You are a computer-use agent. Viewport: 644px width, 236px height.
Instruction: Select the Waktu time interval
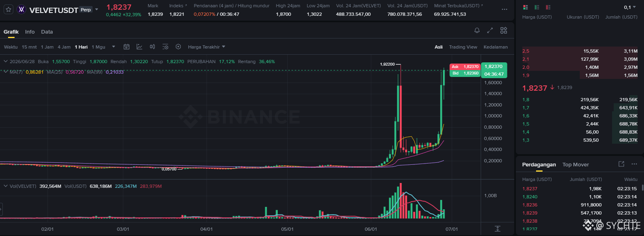[x=11, y=47]
